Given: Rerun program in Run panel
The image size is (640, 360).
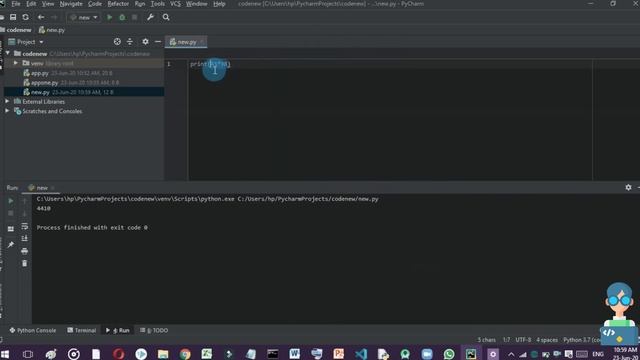Looking at the screenshot, I should [11, 201].
